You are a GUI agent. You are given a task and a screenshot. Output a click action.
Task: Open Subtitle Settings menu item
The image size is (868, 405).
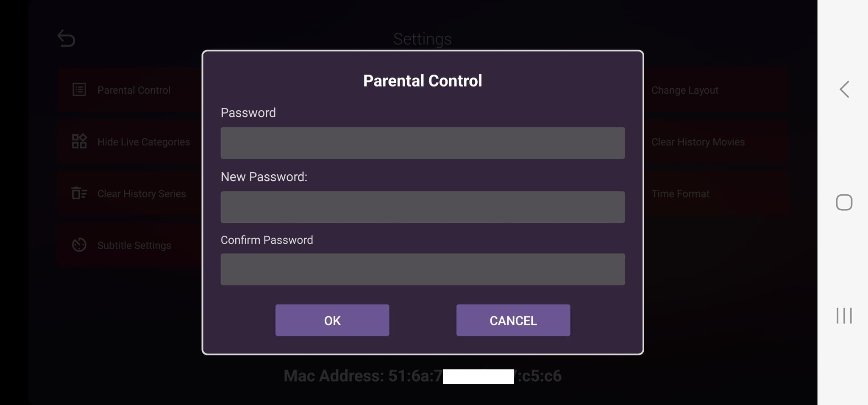(134, 245)
